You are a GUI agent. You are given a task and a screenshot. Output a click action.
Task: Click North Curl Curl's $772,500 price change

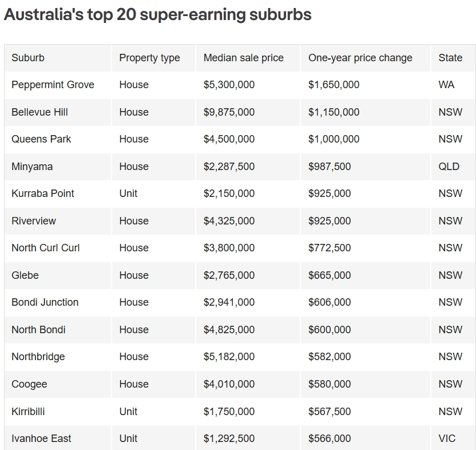click(x=330, y=248)
